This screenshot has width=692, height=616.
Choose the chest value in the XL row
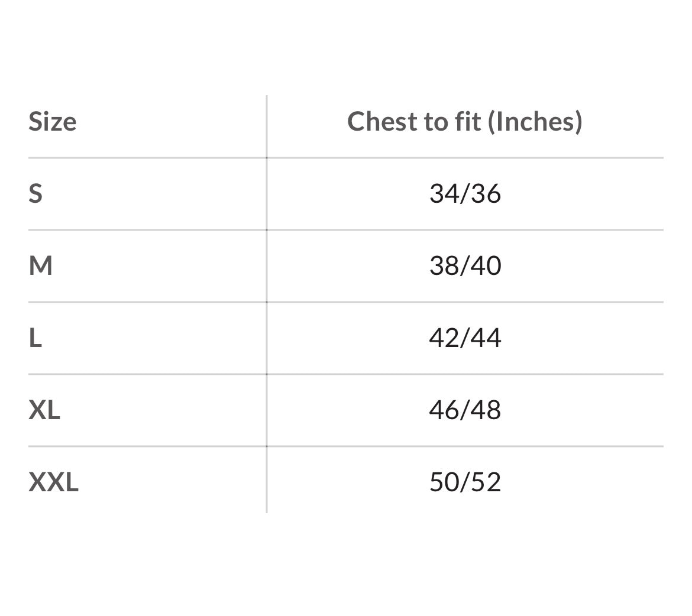(x=465, y=410)
